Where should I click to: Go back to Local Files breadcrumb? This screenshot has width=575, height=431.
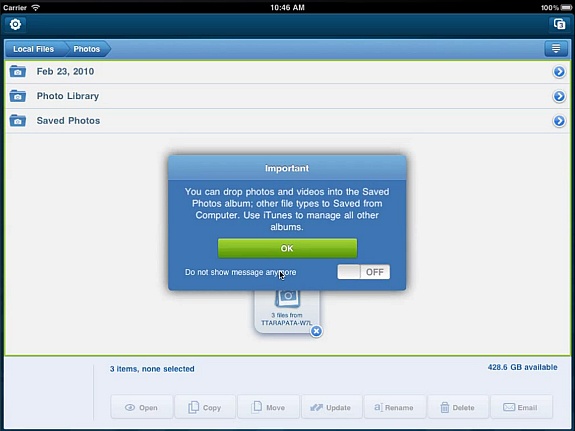pos(34,49)
